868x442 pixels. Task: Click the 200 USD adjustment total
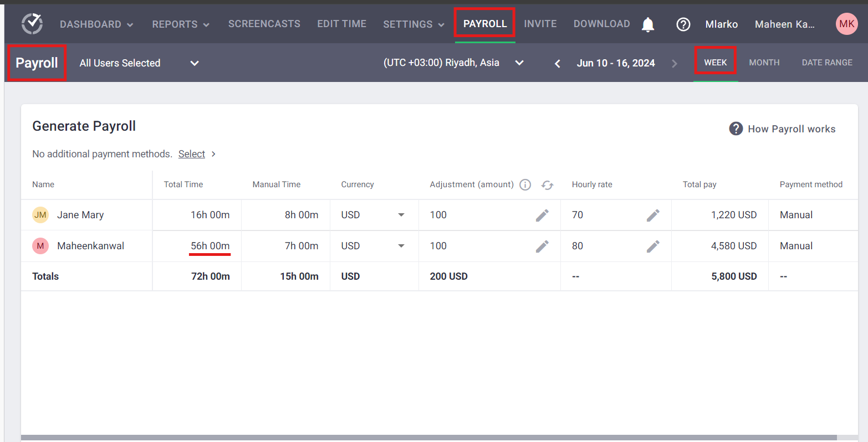pyautogui.click(x=449, y=276)
